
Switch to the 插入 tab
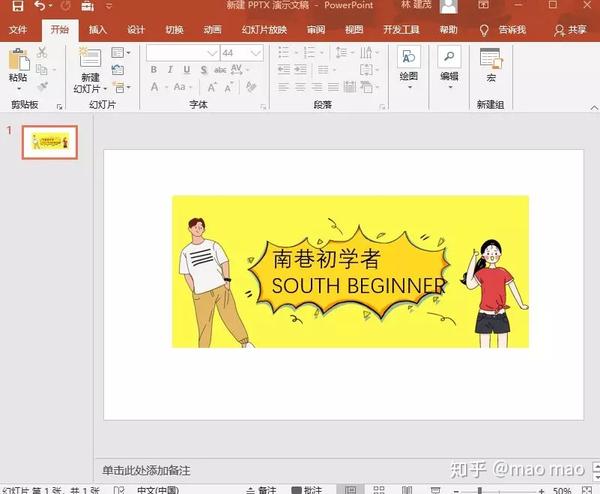click(97, 29)
